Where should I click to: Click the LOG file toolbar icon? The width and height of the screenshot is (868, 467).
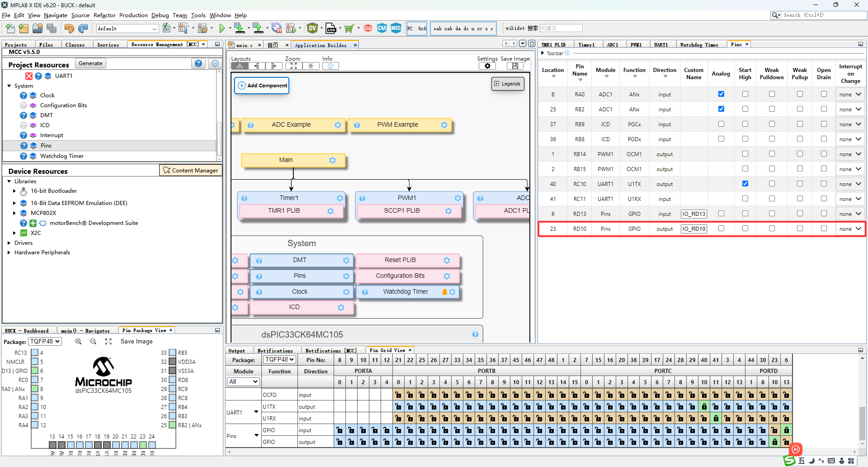(x=331, y=29)
